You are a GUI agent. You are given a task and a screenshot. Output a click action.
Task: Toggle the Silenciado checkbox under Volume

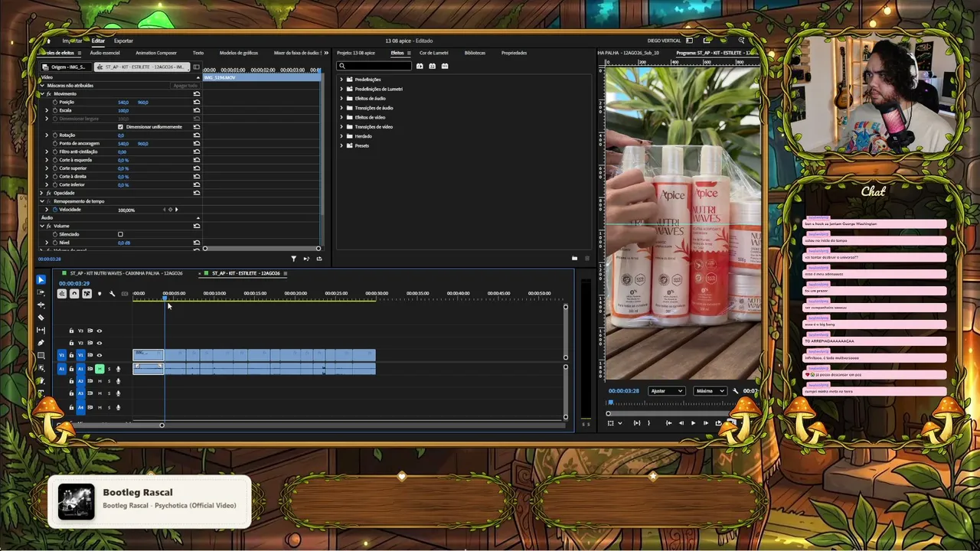120,234
